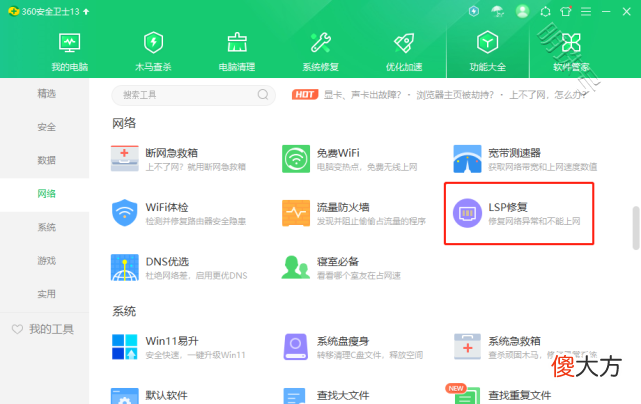The width and height of the screenshot is (641, 404).
Task: Open 我的工具 in sidebar
Action: [43, 329]
